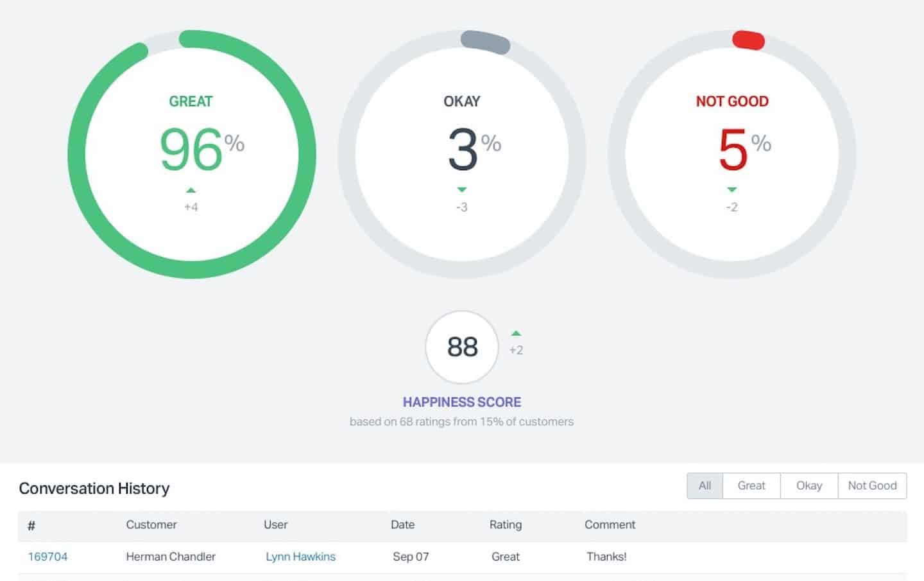The image size is (924, 581).
Task: Open user Lynn Hawkins profile link
Action: pyautogui.click(x=300, y=557)
